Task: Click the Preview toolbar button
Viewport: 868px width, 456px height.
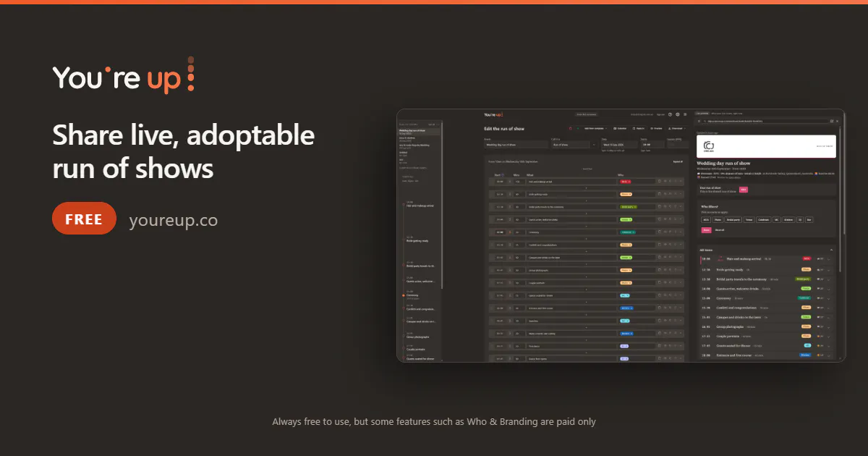Action: tap(656, 128)
